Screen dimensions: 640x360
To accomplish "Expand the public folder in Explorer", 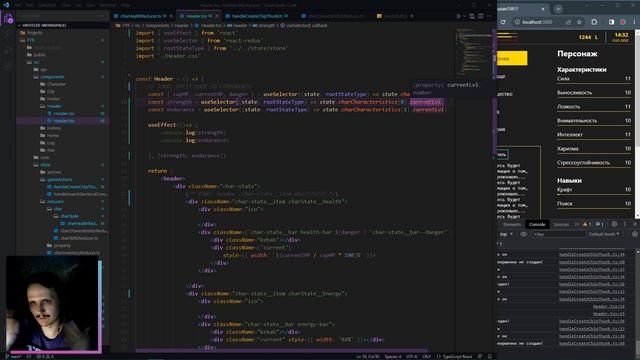I will tap(39, 55).
